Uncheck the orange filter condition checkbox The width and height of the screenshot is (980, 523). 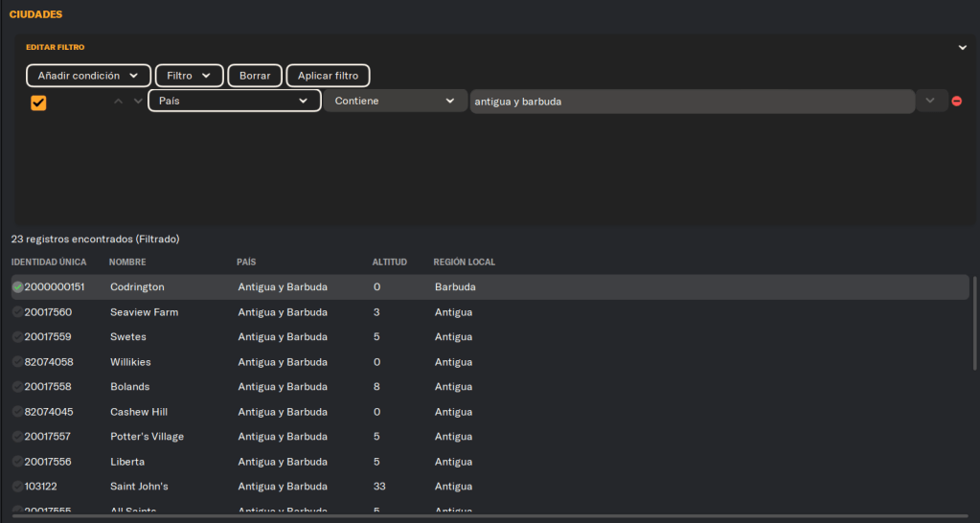(x=38, y=102)
